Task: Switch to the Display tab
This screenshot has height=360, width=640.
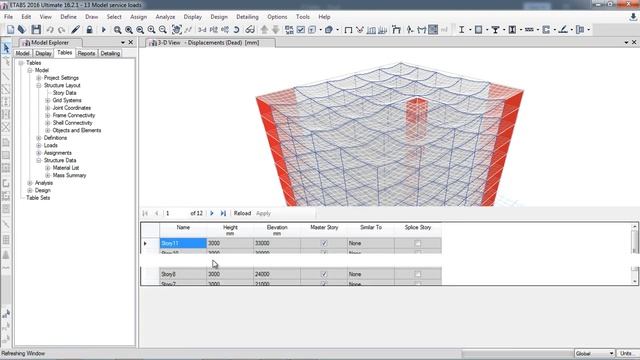Action: [43, 53]
